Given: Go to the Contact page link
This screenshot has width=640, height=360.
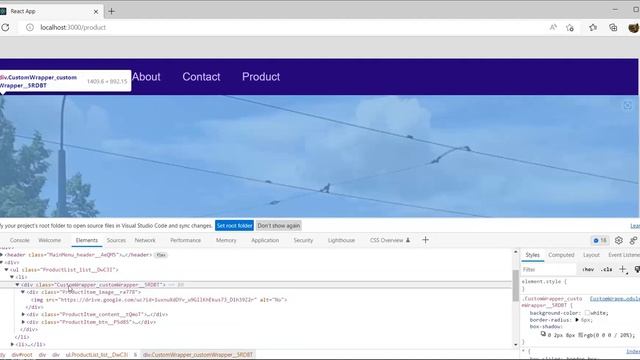Looking at the screenshot, I should coord(201,77).
